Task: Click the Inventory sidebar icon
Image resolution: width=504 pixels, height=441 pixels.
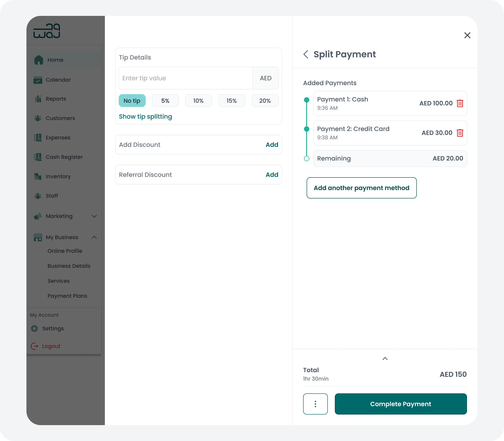Action: [38, 176]
